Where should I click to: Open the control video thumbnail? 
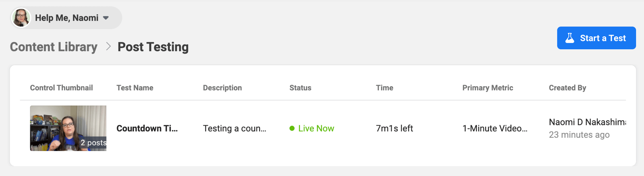tap(60, 125)
